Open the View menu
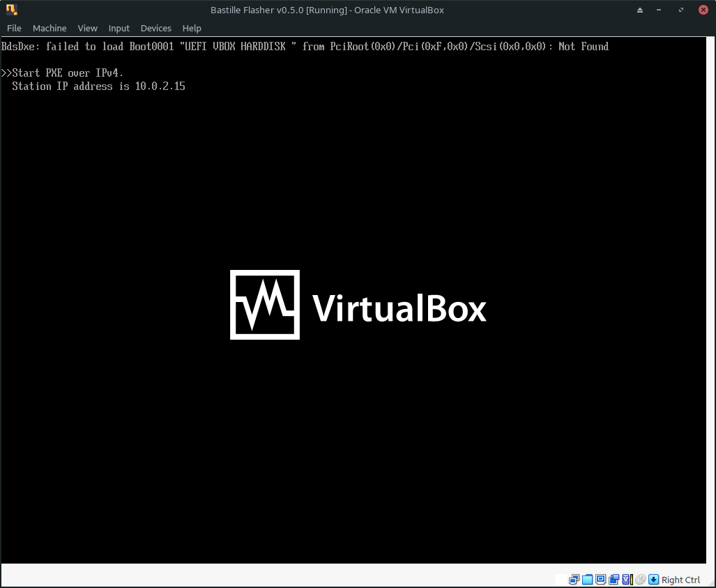This screenshot has width=716, height=588. pyautogui.click(x=87, y=29)
